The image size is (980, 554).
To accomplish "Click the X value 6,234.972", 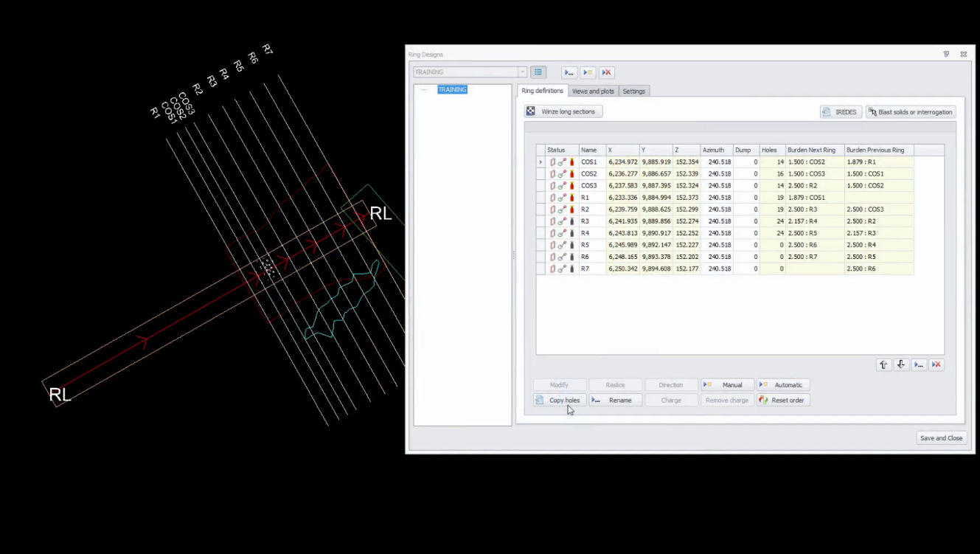I will 623,162.
